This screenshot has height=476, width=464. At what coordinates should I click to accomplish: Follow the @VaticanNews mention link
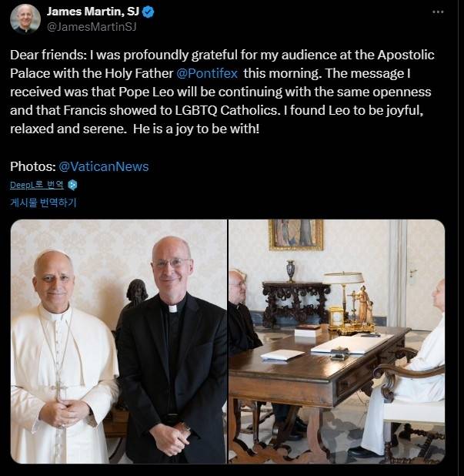tap(104, 166)
